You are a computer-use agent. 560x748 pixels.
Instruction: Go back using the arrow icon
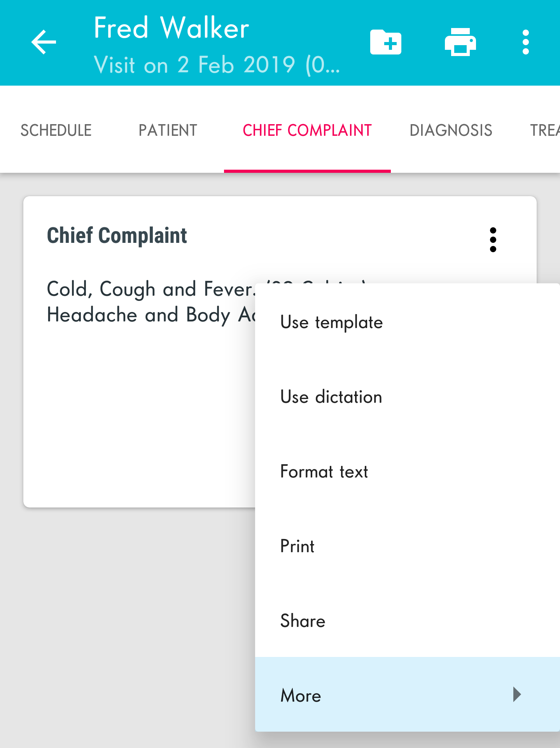pyautogui.click(x=44, y=42)
